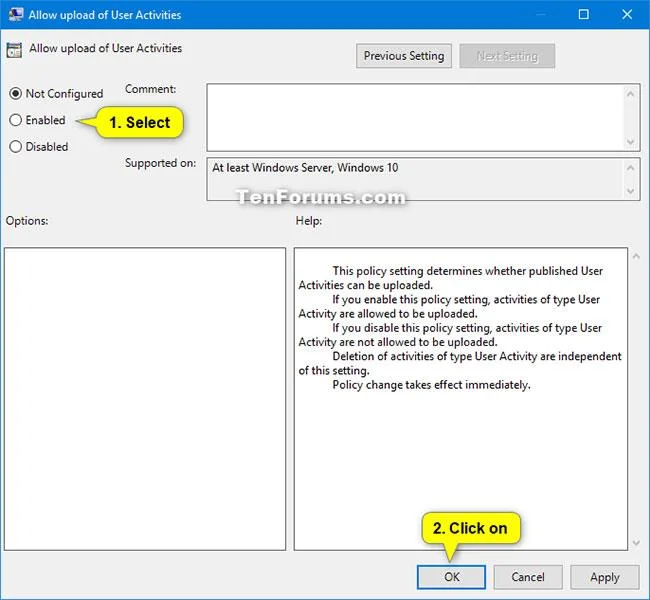Close the Allow upload of User Activities dialog
Screen dimensions: 650x600
tap(627, 15)
